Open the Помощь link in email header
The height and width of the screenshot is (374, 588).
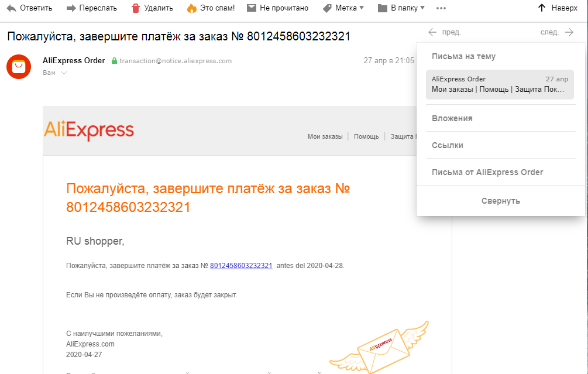(x=366, y=136)
